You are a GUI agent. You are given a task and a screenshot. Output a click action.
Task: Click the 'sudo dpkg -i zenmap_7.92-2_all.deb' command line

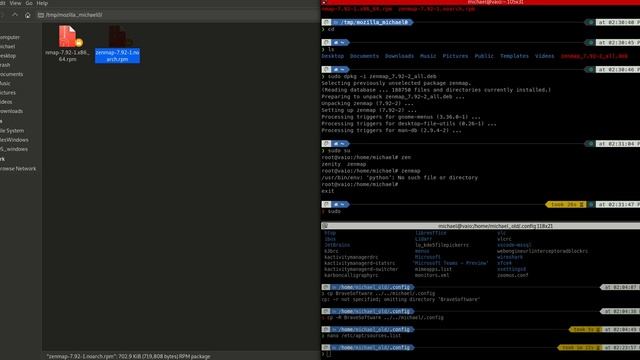coord(382,76)
